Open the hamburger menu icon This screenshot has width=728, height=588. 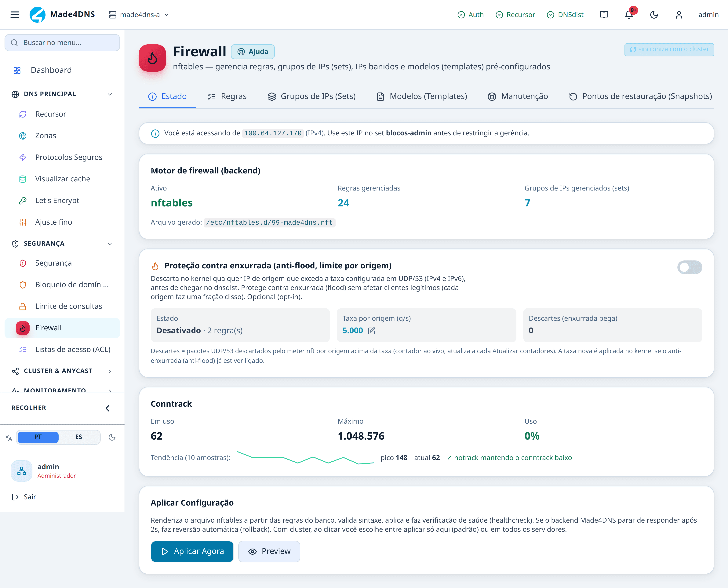15,15
